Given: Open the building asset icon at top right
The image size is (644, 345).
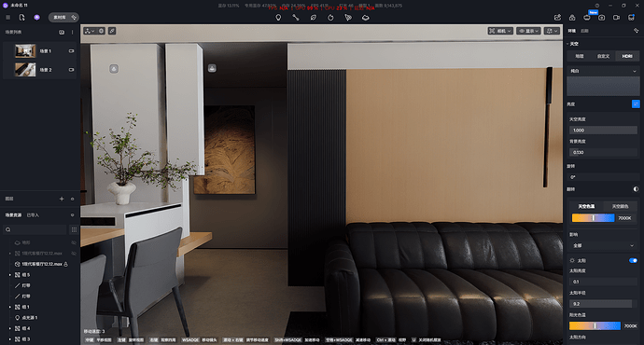Looking at the screenshot, I should [x=572, y=17].
